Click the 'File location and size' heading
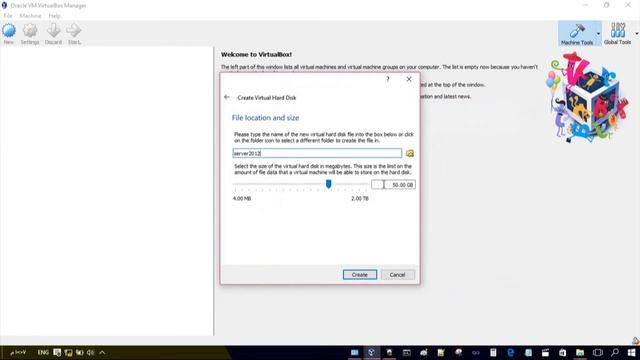This screenshot has width=640, height=360. pos(265,118)
